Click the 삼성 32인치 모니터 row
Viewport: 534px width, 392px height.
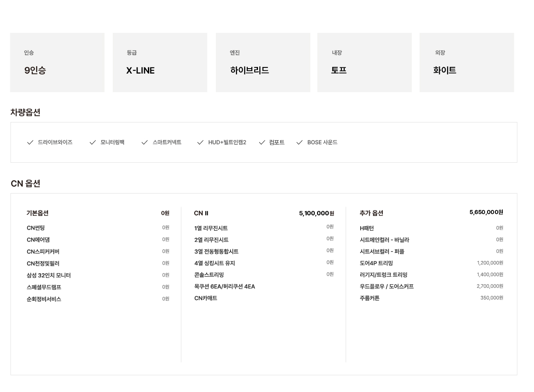[98, 275]
